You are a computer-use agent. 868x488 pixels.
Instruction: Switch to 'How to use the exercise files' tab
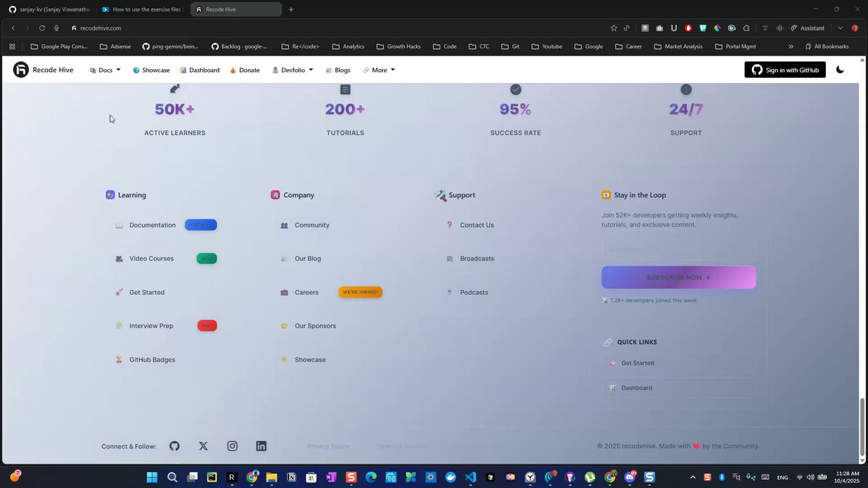(x=141, y=9)
